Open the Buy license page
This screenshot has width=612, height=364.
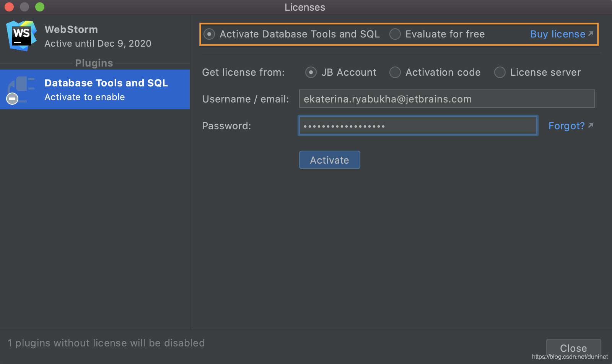pyautogui.click(x=557, y=34)
